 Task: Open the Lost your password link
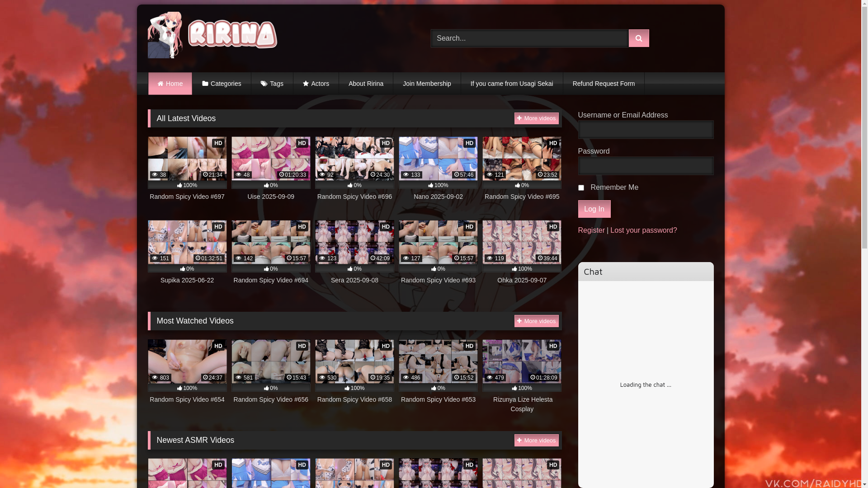coord(643,230)
